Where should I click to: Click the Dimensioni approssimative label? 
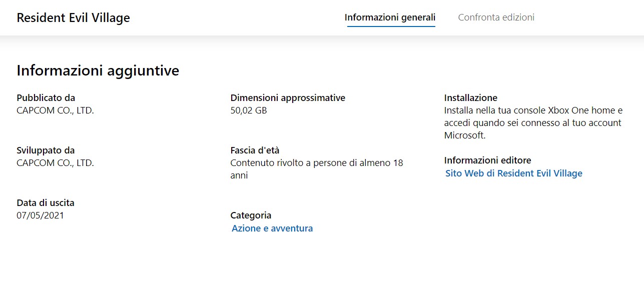coord(288,98)
